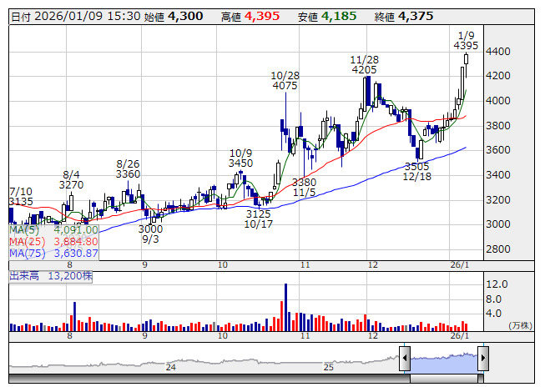Click the 日付 2026/01/09 15:30 date
The image size is (545, 392).
[76, 17]
